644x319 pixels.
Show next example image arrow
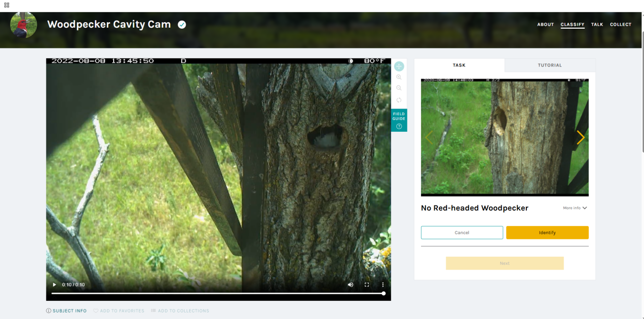coord(580,137)
